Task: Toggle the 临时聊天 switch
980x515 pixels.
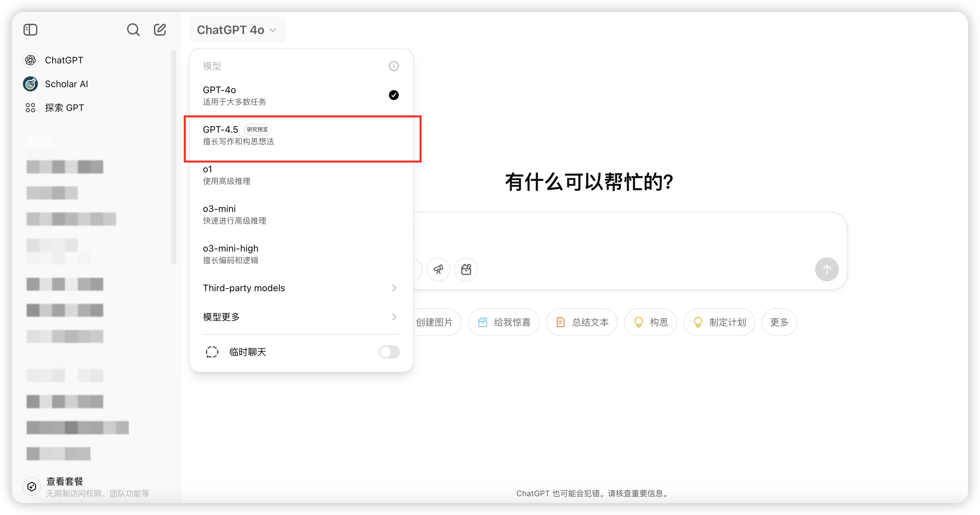Action: [x=389, y=352]
